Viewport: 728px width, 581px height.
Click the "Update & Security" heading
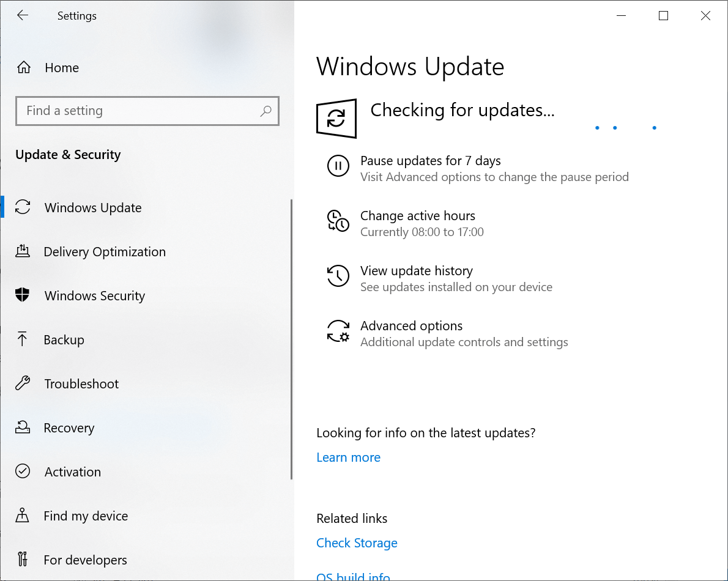click(x=68, y=155)
